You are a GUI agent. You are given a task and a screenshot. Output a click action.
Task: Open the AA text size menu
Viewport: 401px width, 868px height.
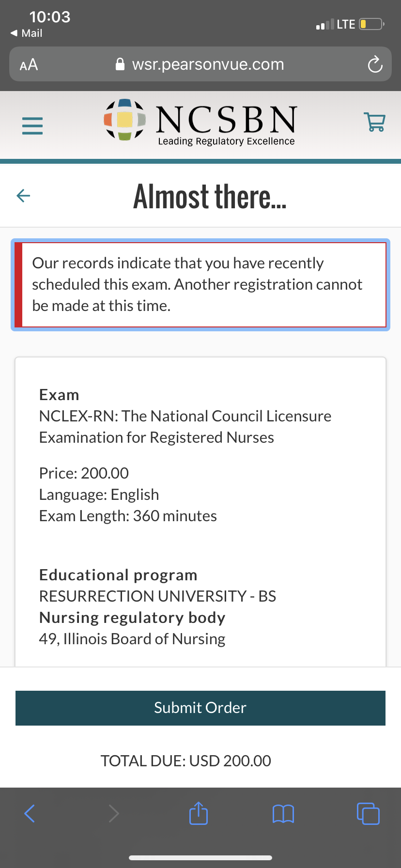coord(29,64)
